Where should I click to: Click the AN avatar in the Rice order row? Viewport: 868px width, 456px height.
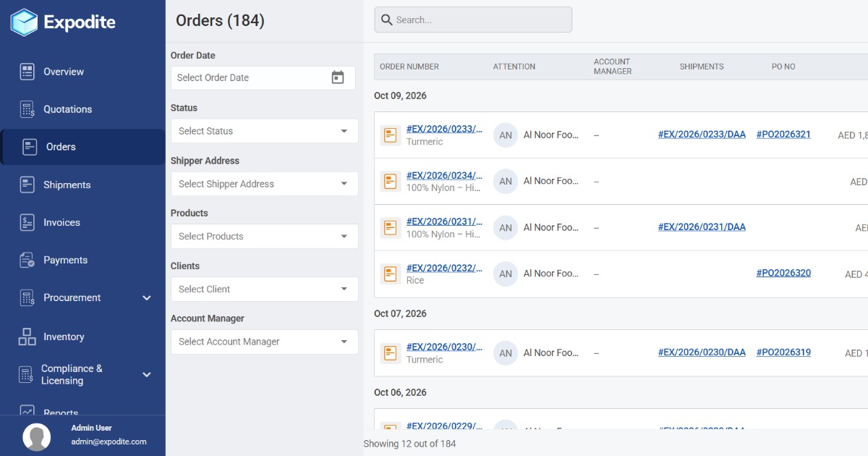click(506, 274)
